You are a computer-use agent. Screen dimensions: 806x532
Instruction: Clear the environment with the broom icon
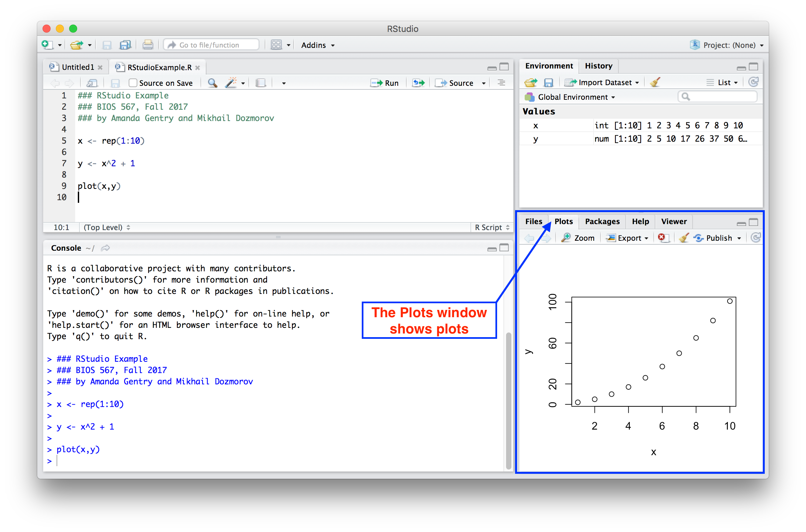tap(655, 82)
